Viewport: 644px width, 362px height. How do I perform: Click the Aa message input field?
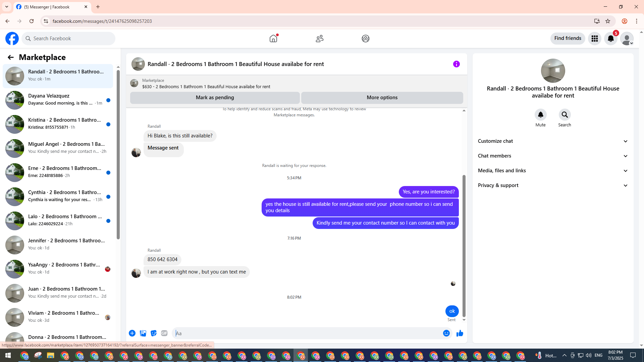pos(307,333)
